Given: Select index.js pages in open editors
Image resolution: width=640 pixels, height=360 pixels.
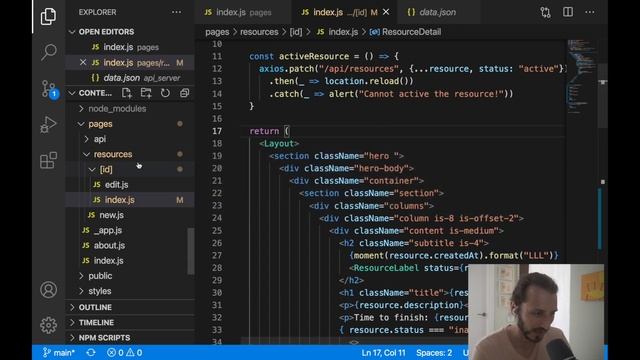Looking at the screenshot, I should point(130,47).
